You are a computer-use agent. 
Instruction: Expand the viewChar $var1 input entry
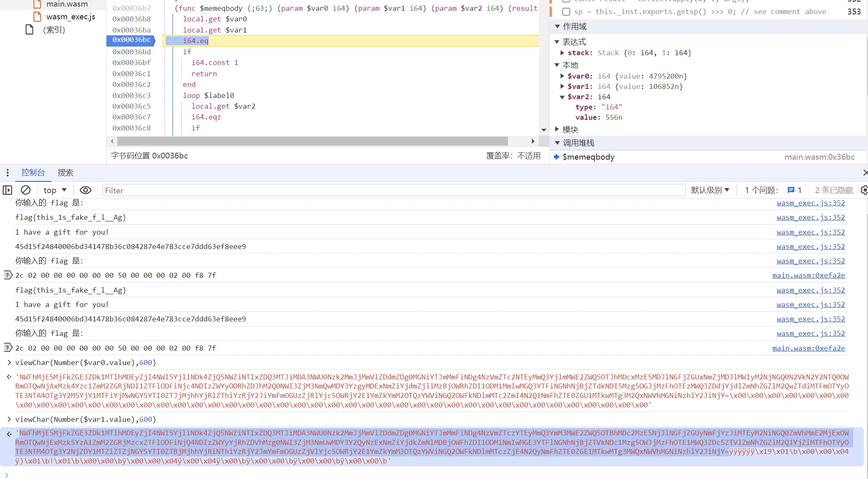[x=9, y=419]
